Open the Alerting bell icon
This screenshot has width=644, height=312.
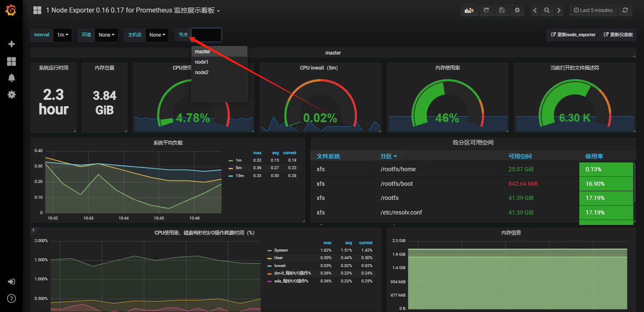coord(12,78)
